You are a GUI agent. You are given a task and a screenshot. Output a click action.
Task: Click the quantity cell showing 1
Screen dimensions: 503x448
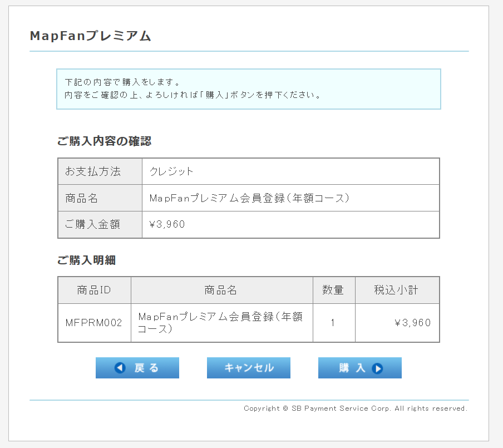coord(334,323)
